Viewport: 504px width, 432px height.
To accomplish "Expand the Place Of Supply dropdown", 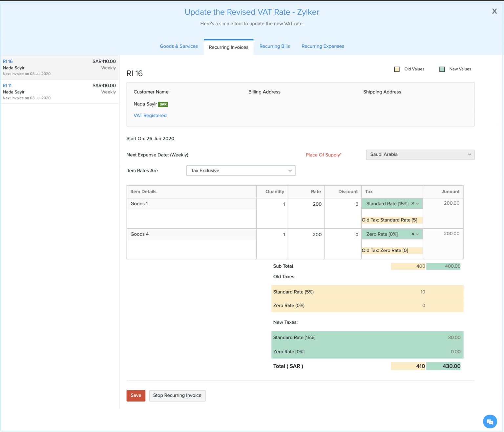I will (x=420, y=155).
